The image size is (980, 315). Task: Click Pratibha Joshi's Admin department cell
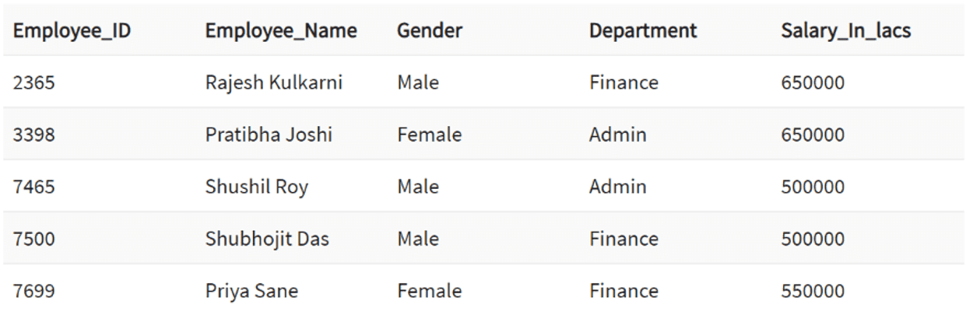click(x=617, y=135)
